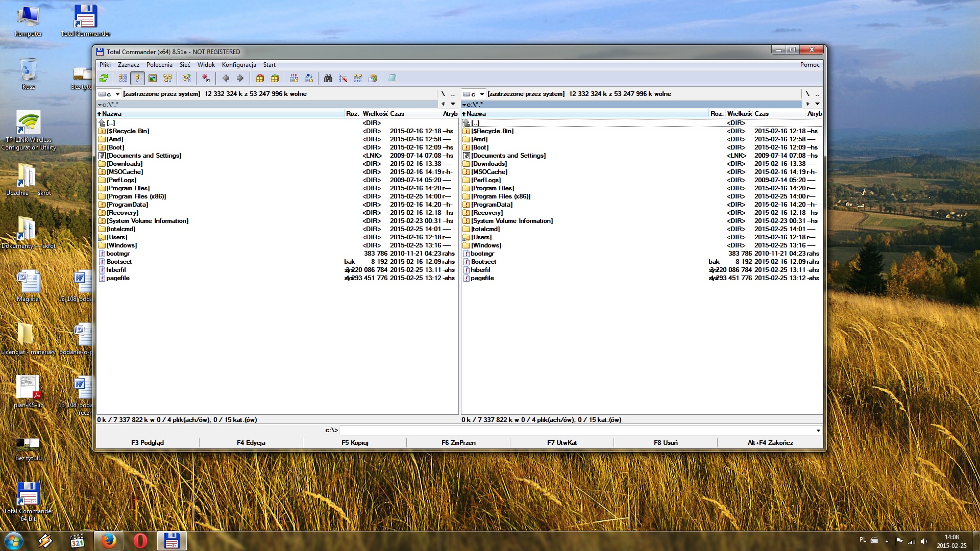Click F5 Kopiuj button
The width and height of the screenshot is (980, 551).
click(355, 443)
